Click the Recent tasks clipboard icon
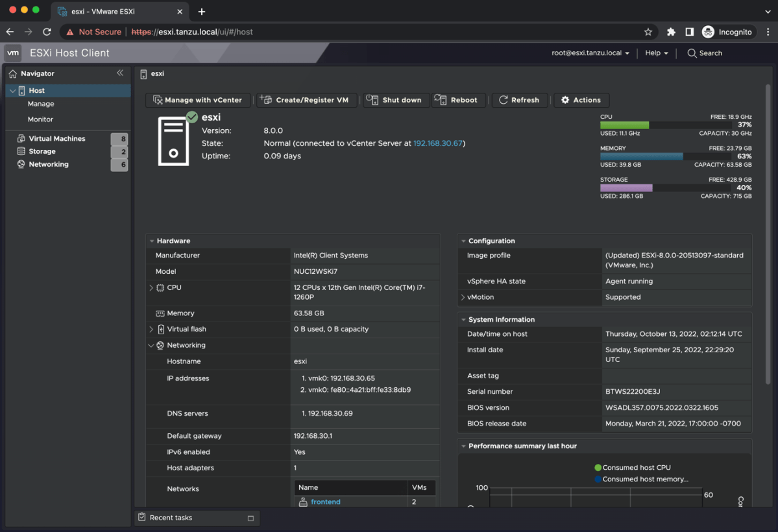This screenshot has width=778, height=532. tap(142, 517)
